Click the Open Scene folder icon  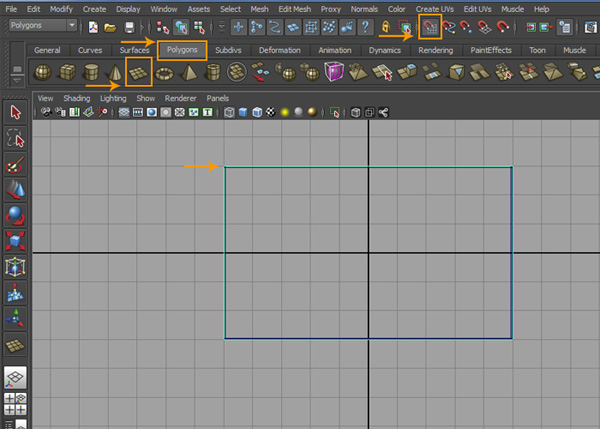pos(110,27)
